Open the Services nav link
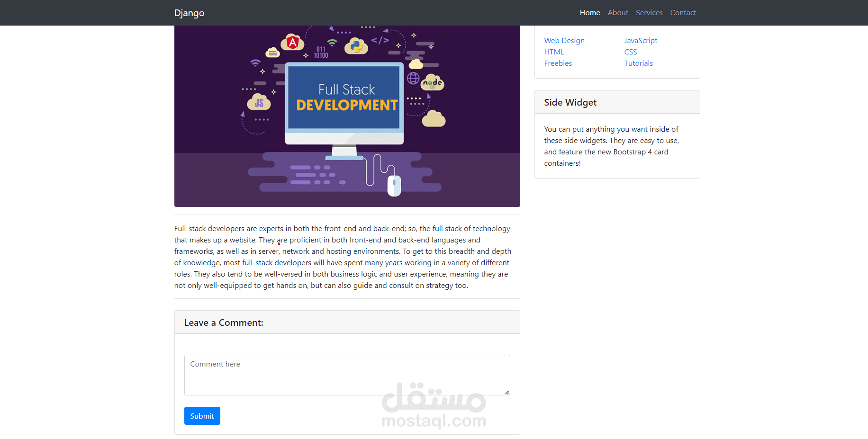Image resolution: width=868 pixels, height=439 pixels. (x=649, y=13)
